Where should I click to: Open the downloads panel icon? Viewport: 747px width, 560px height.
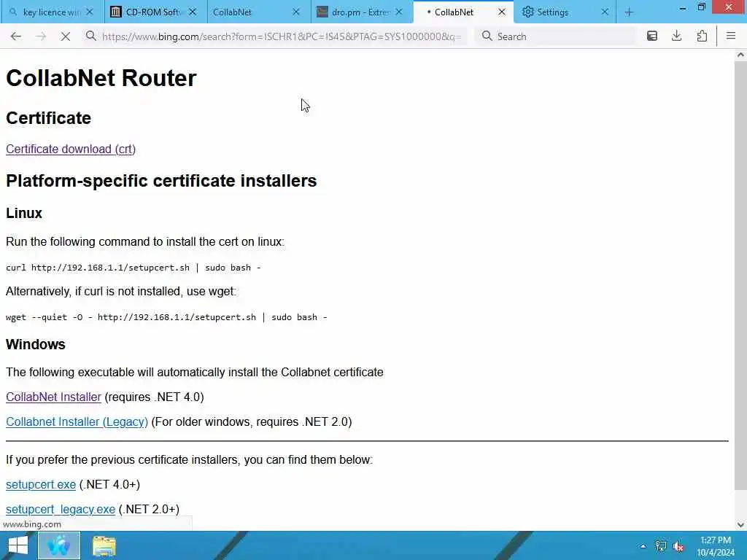[676, 36]
